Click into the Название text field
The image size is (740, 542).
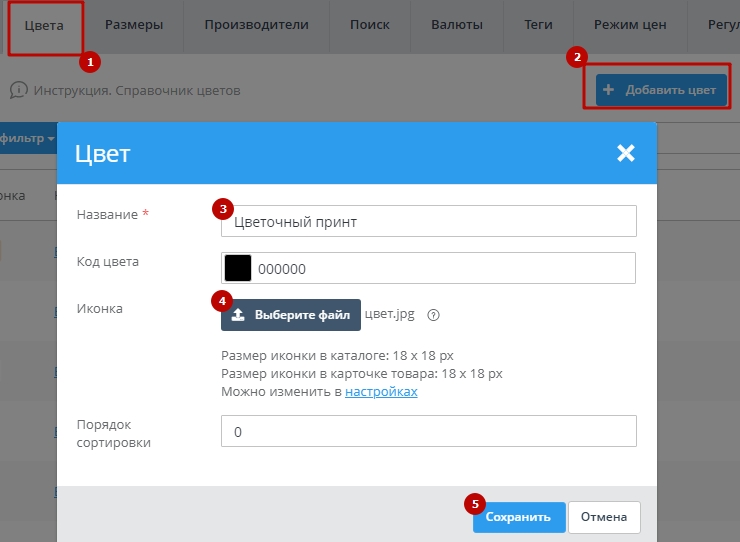428,222
